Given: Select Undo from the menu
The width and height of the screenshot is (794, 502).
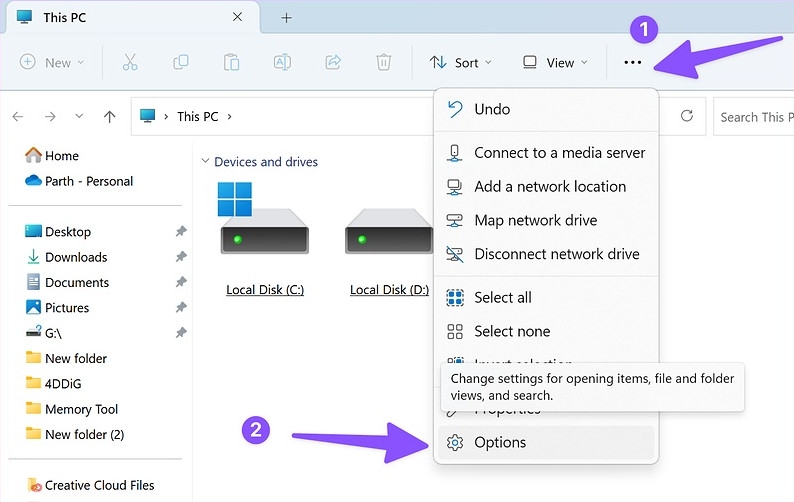Looking at the screenshot, I should point(546,109).
